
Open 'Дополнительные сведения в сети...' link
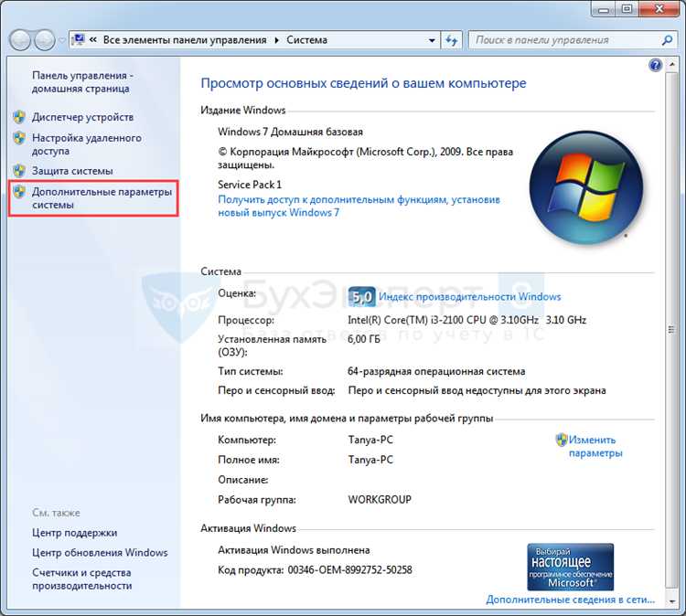(x=571, y=600)
